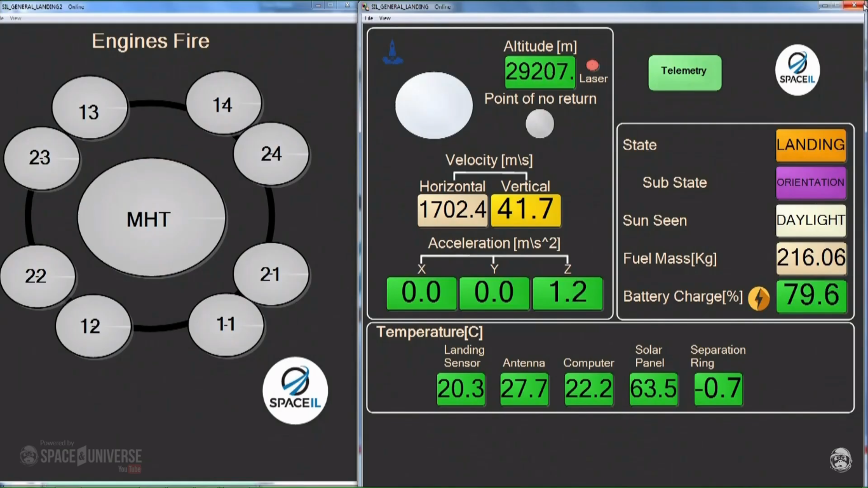
Task: Pick the engine 21 indicator
Action: [x=271, y=274]
